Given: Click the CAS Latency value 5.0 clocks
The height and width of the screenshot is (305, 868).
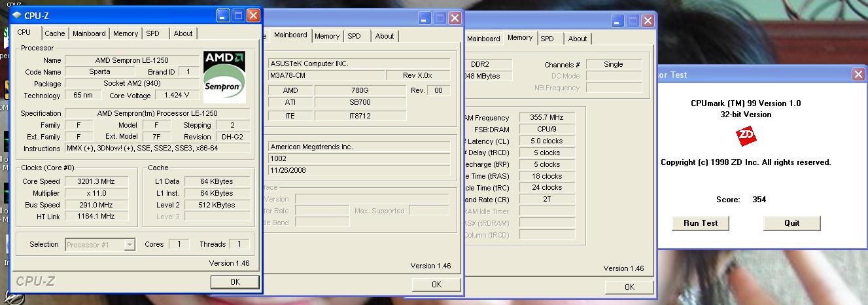Looking at the screenshot, I should [x=547, y=141].
